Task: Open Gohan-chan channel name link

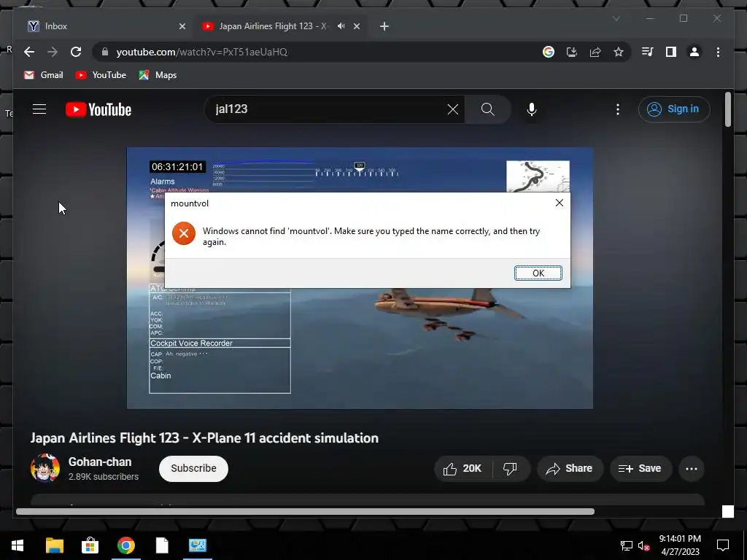Action: tap(99, 462)
